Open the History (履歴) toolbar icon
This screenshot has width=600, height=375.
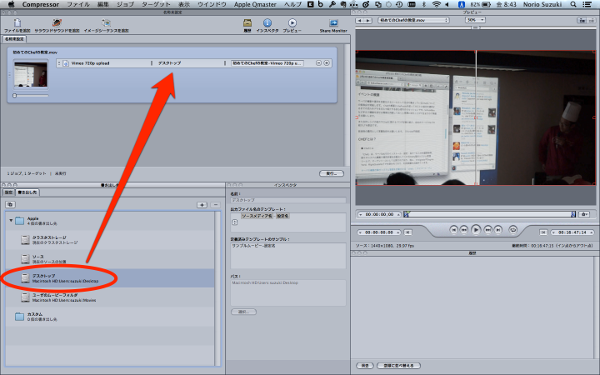tap(247, 23)
